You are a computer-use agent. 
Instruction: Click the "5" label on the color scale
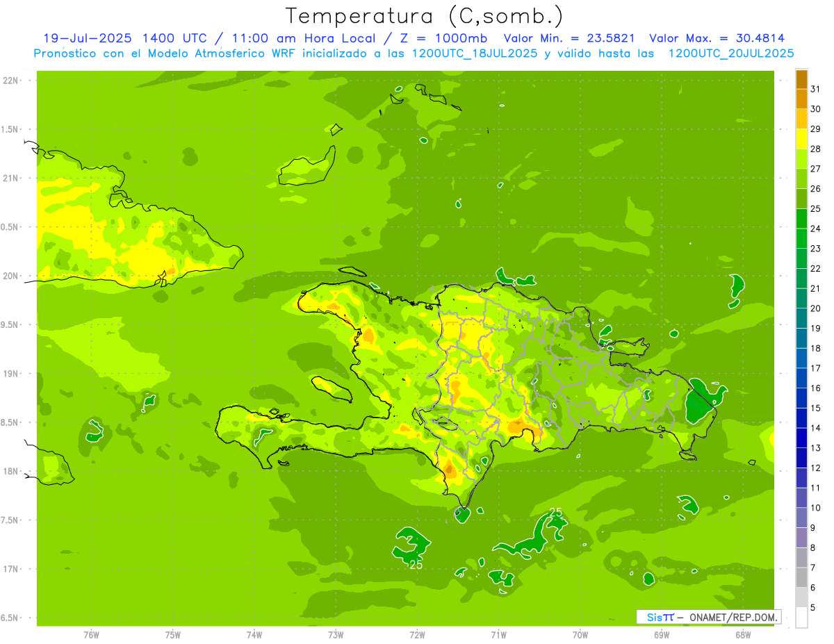(812, 608)
